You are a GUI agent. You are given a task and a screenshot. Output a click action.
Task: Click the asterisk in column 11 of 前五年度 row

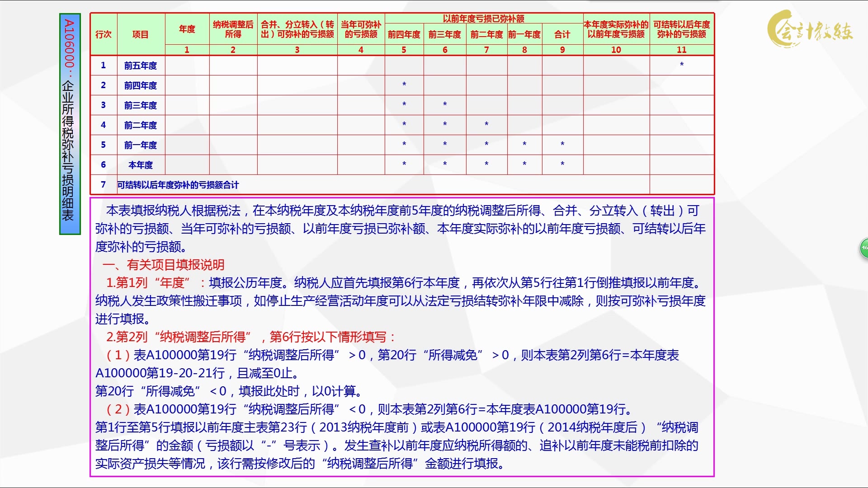coord(682,65)
